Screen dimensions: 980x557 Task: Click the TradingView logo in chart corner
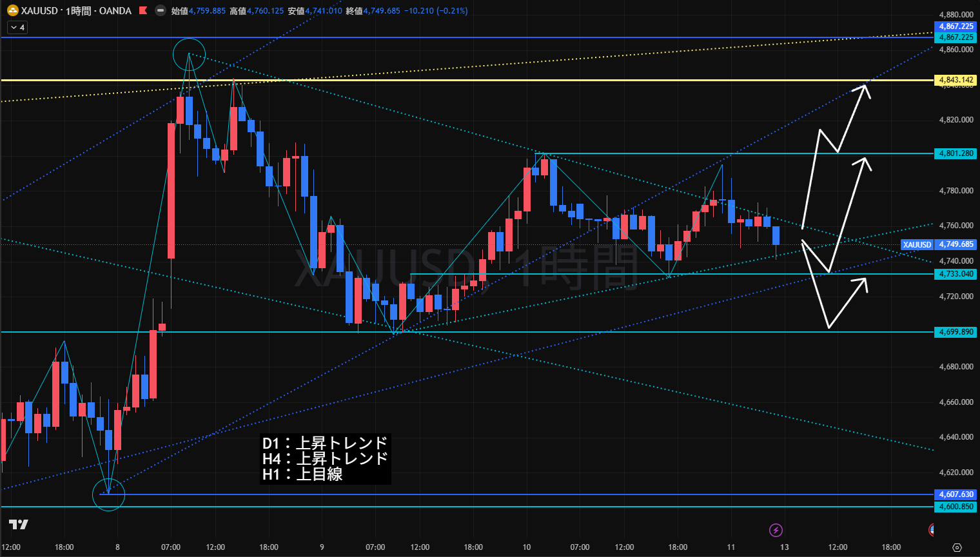tap(19, 524)
